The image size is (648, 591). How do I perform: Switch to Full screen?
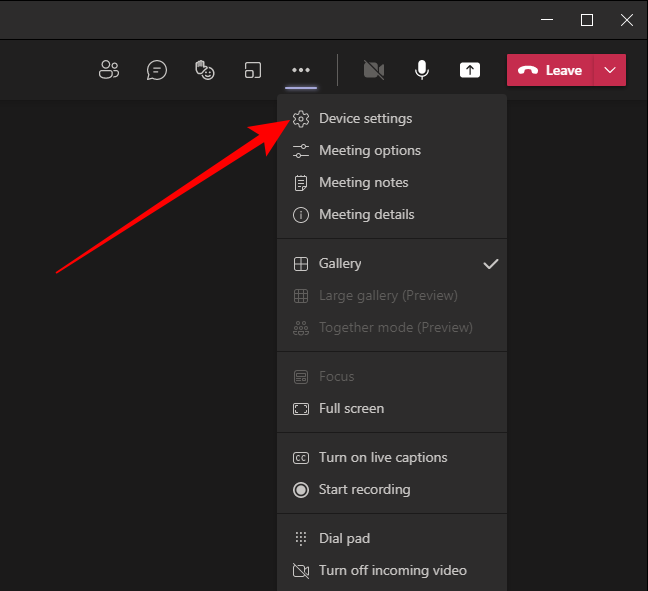coord(392,409)
